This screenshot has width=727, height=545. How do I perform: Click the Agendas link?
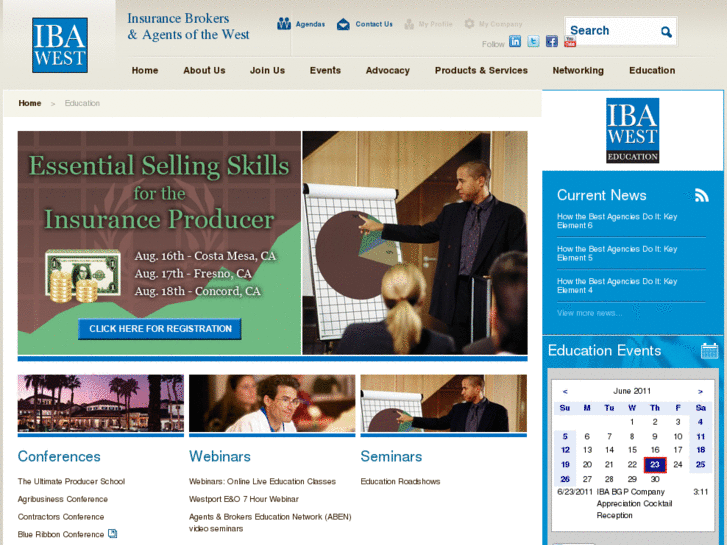310,24
